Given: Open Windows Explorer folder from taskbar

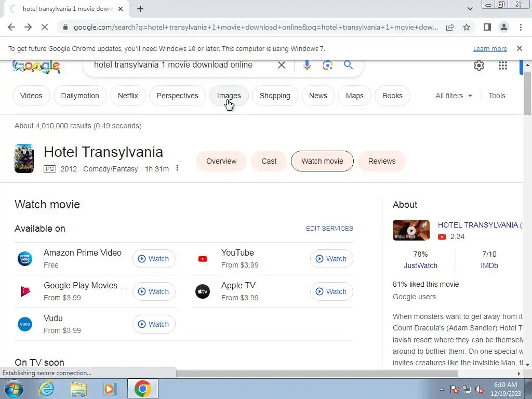Looking at the screenshot, I should click(78, 389).
